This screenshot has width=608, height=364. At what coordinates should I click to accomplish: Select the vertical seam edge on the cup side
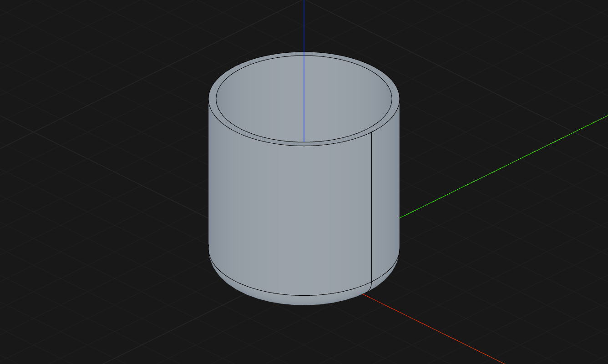click(x=372, y=205)
